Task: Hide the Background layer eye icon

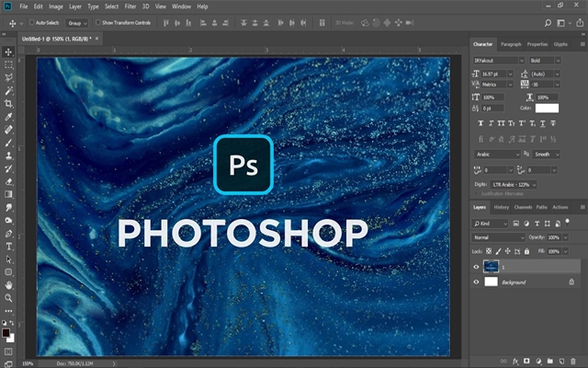Action: (x=476, y=282)
